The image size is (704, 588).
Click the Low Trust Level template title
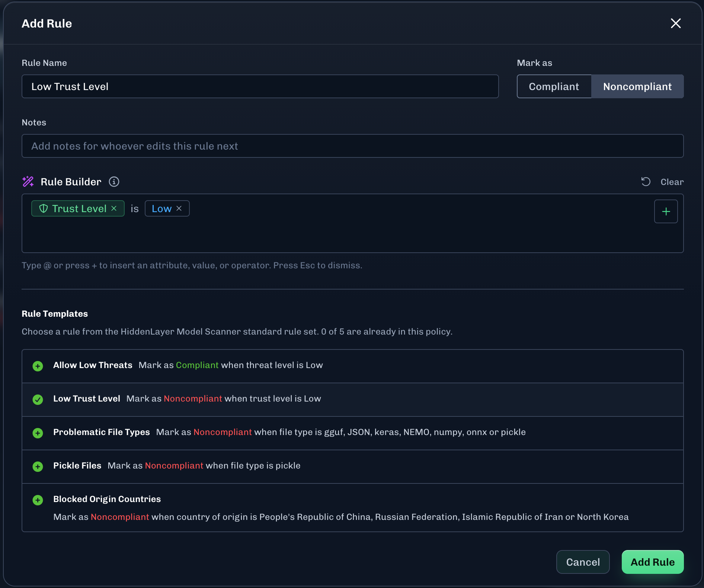coord(87,399)
